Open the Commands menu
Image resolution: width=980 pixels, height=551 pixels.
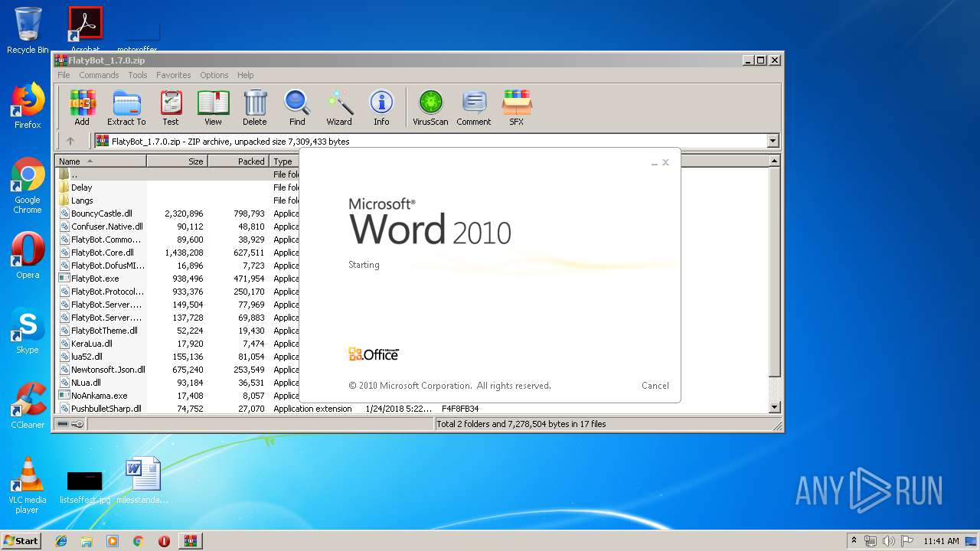click(x=99, y=75)
